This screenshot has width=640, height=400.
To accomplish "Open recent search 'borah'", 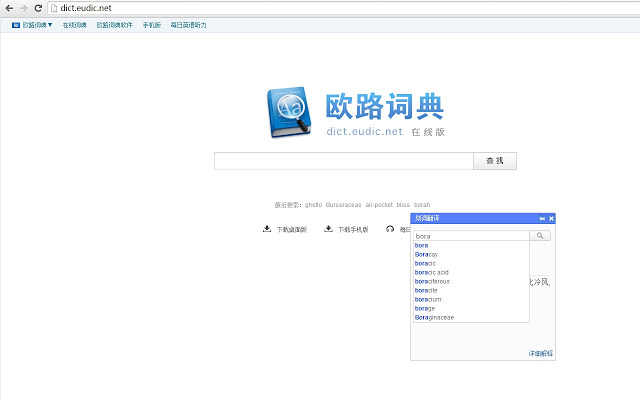I will click(x=422, y=204).
